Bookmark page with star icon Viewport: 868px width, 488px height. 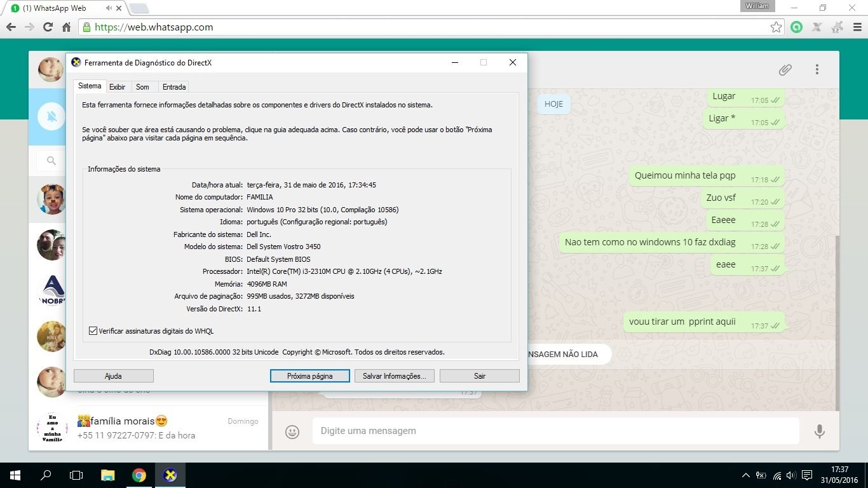(776, 27)
